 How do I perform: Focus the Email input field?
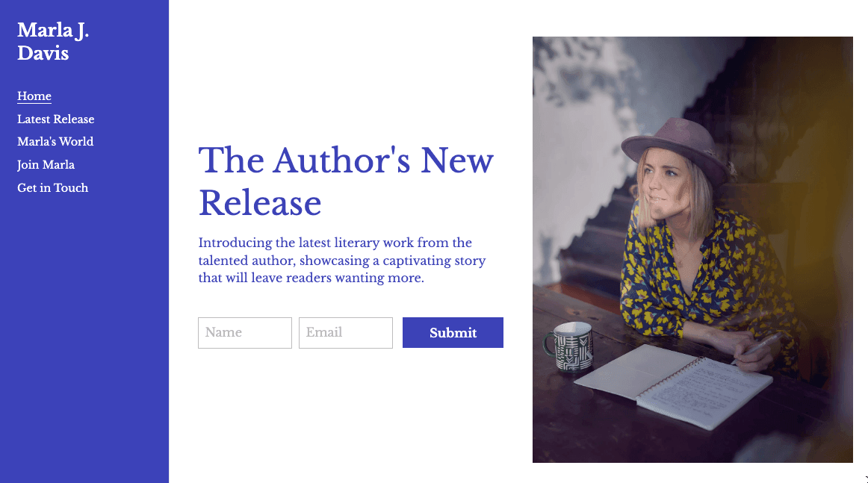coord(345,332)
